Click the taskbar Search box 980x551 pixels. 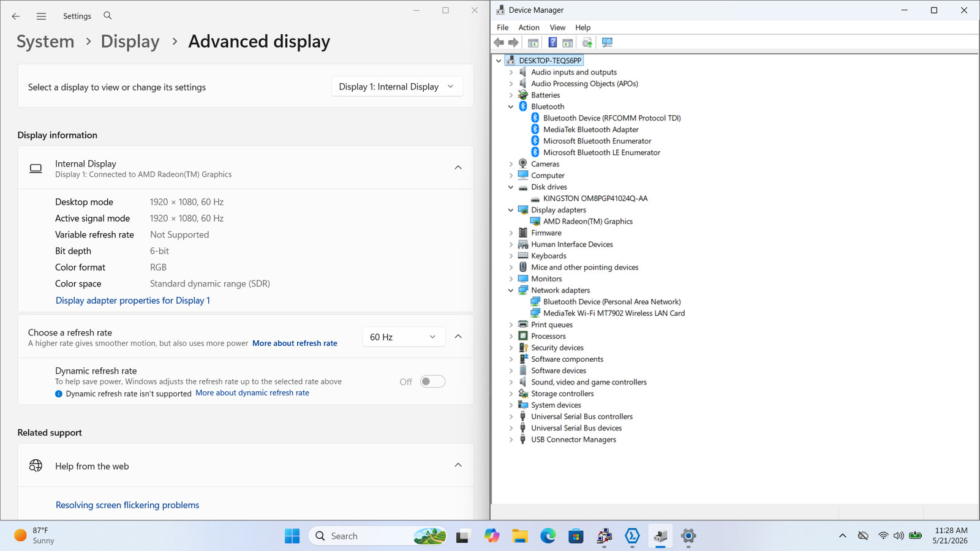(378, 536)
